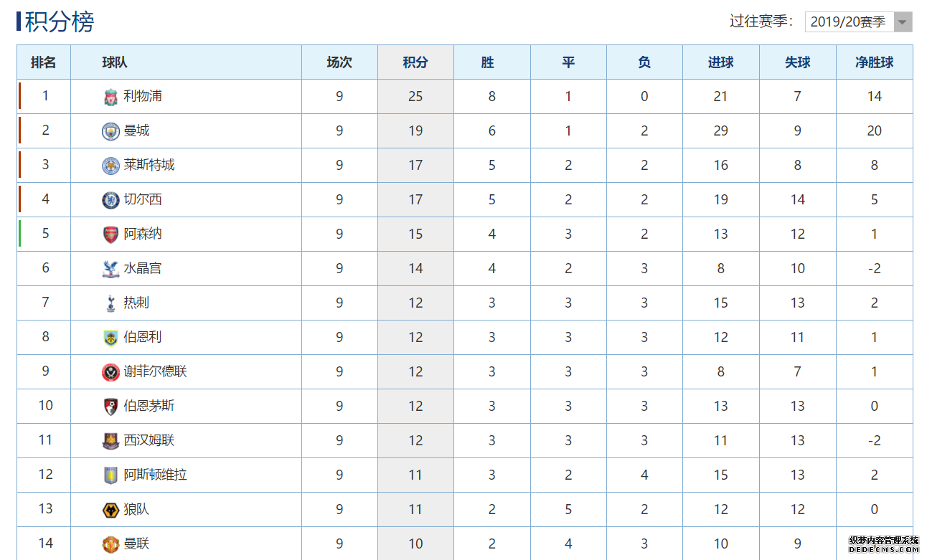The height and width of the screenshot is (560, 927).
Task: Sort by the 积分 column header
Action: (415, 62)
